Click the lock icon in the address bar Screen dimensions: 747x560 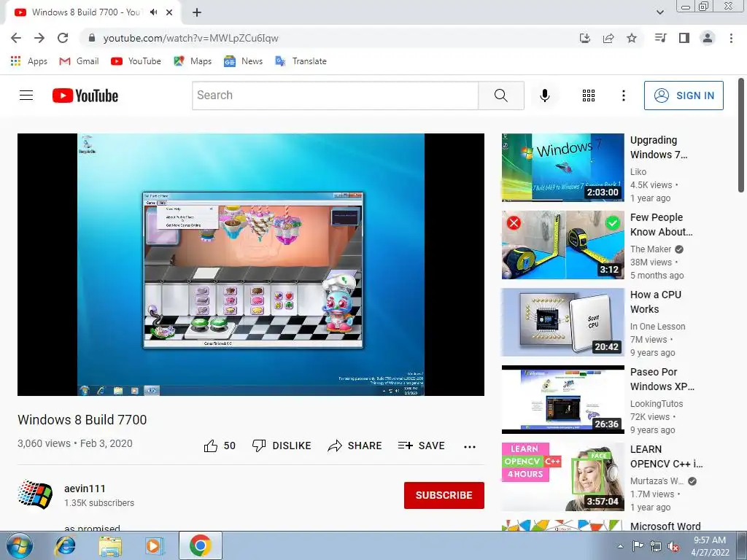click(x=92, y=38)
